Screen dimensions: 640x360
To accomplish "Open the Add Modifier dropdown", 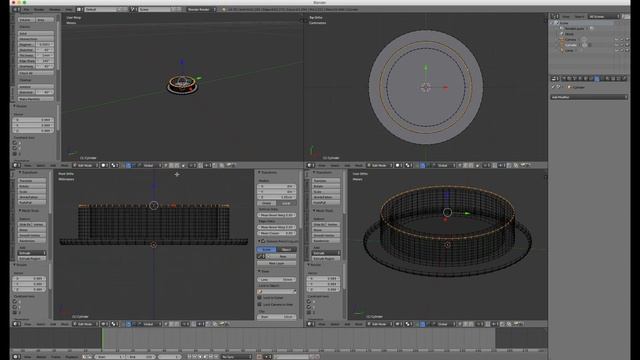I will (589, 97).
